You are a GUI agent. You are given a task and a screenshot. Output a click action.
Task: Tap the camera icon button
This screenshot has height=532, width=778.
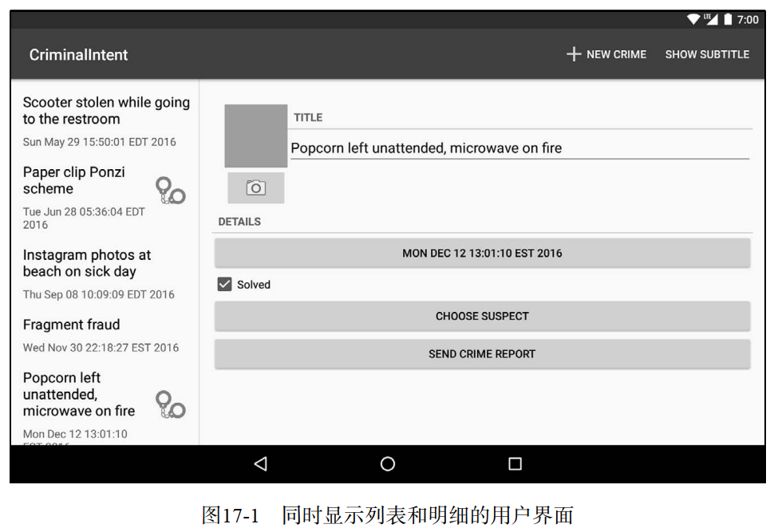(255, 188)
